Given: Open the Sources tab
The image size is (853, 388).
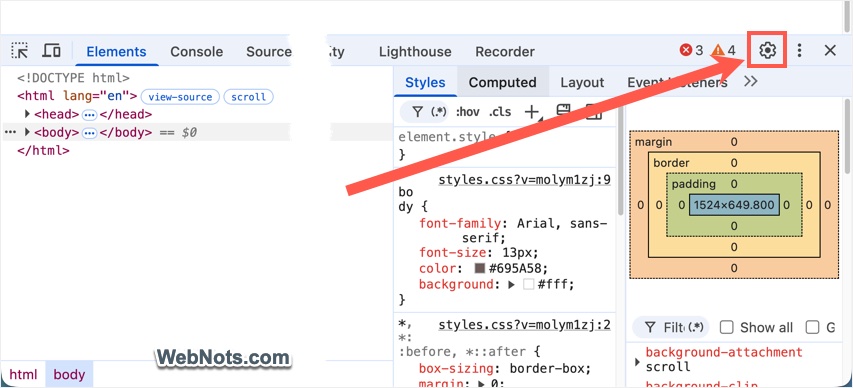Looking at the screenshot, I should [268, 52].
